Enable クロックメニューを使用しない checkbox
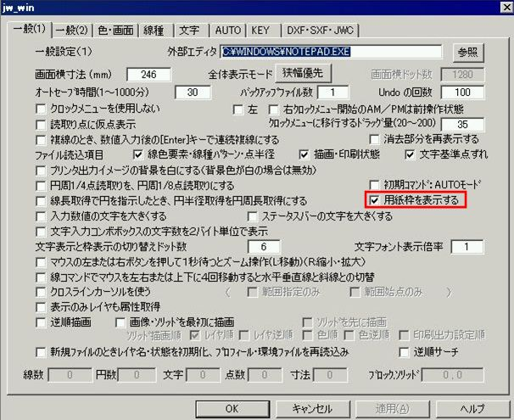Viewport: 514px width, 420px height. pyautogui.click(x=41, y=109)
